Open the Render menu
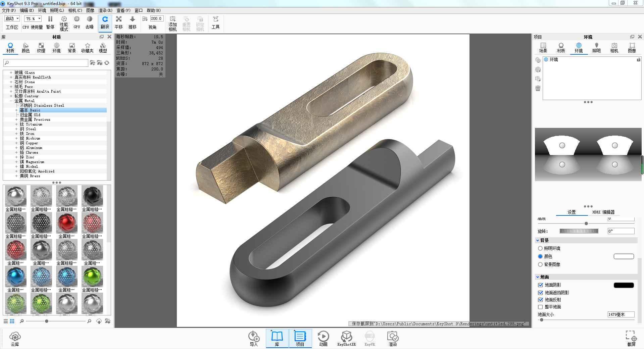 point(105,10)
